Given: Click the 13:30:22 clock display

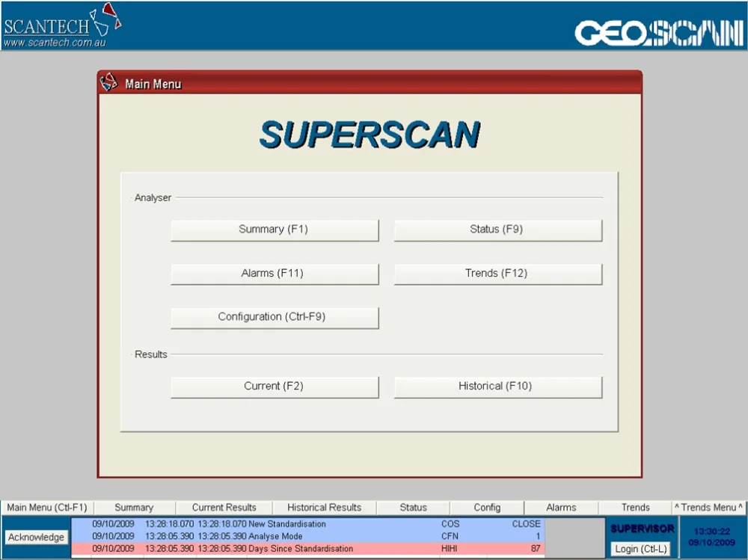Looking at the screenshot, I should click(x=712, y=531).
